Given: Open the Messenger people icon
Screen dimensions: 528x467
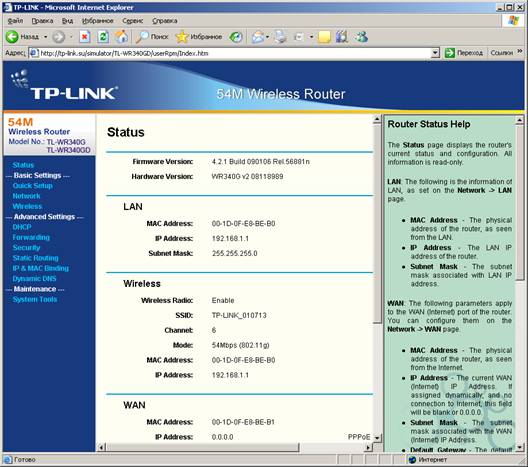Looking at the screenshot, I should (361, 37).
